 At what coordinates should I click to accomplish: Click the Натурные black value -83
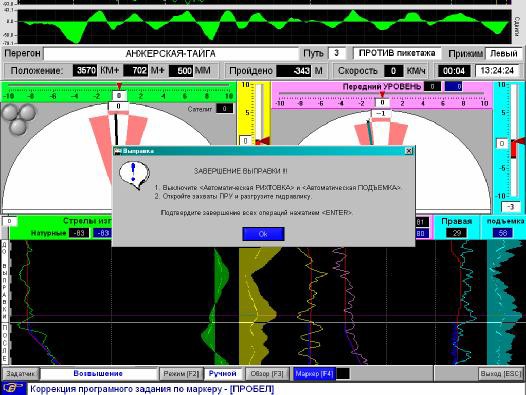click(79, 233)
